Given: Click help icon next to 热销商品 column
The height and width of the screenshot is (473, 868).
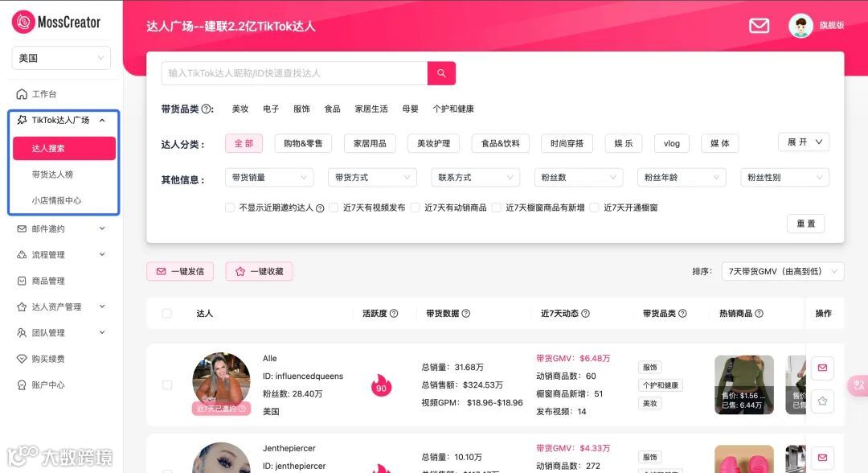Looking at the screenshot, I should (759, 314).
